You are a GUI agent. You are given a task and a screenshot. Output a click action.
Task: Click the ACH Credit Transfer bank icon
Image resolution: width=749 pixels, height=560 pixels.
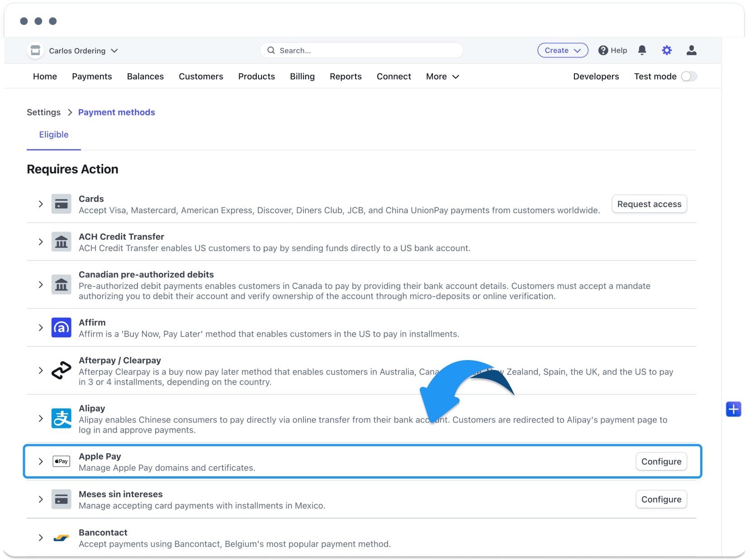pos(62,242)
